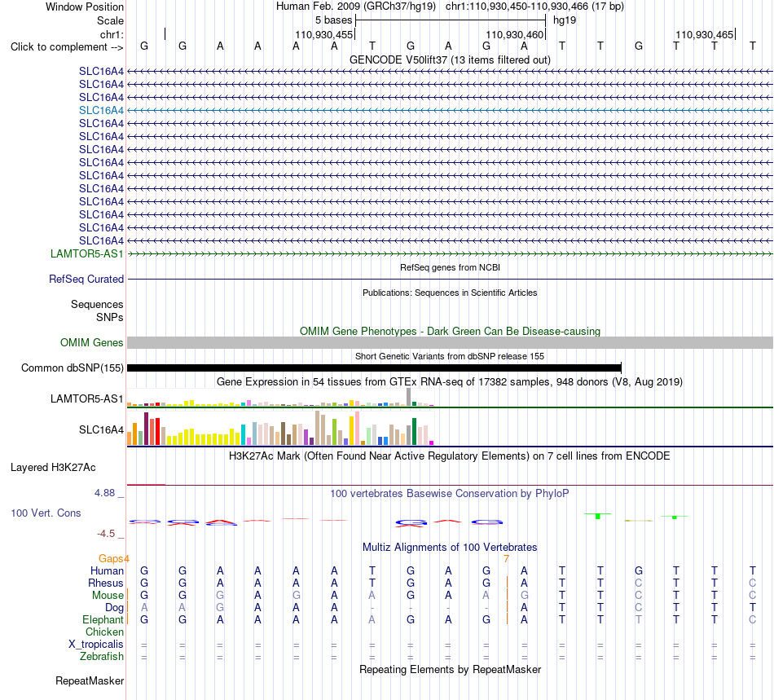Click the gray OMIM Genes item bar
Screen dimensions: 774x700
click(x=450, y=342)
